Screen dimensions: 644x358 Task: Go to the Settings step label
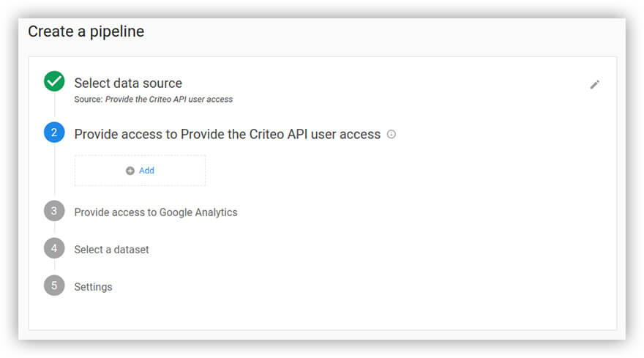[x=93, y=287]
